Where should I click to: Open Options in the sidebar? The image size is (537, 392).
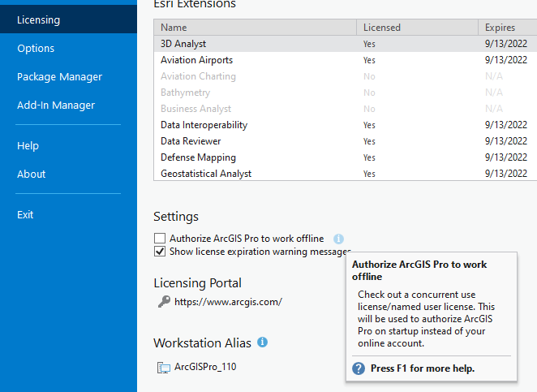36,49
